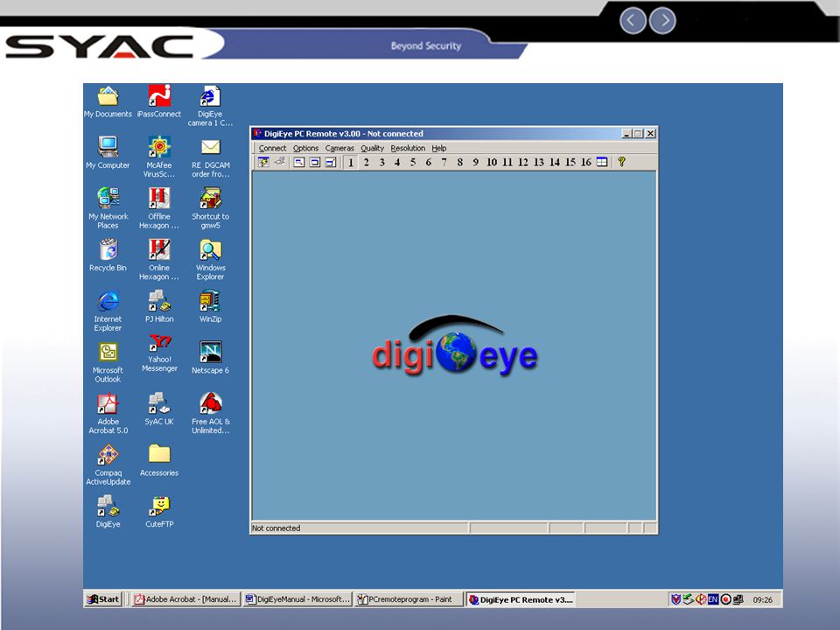The height and width of the screenshot is (630, 840).
Task: Open the Connect menu
Action: pos(272,149)
